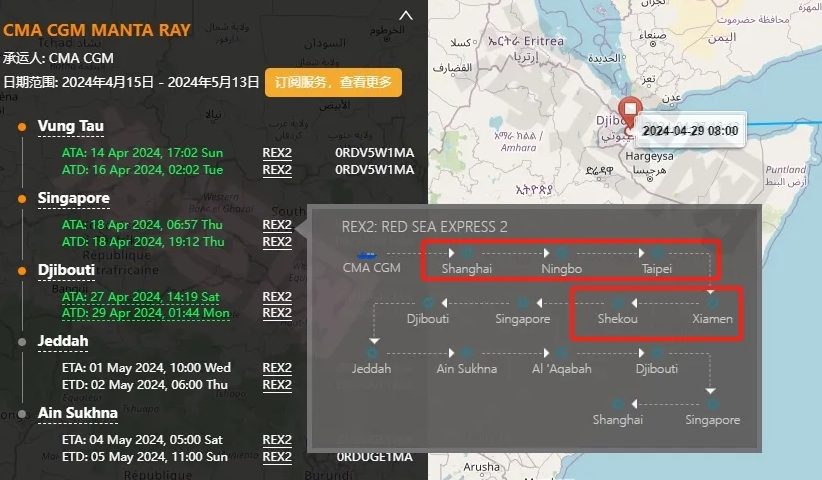
Task: Click REX2 link on Ain Sukhna ETA row
Action: tap(277, 440)
